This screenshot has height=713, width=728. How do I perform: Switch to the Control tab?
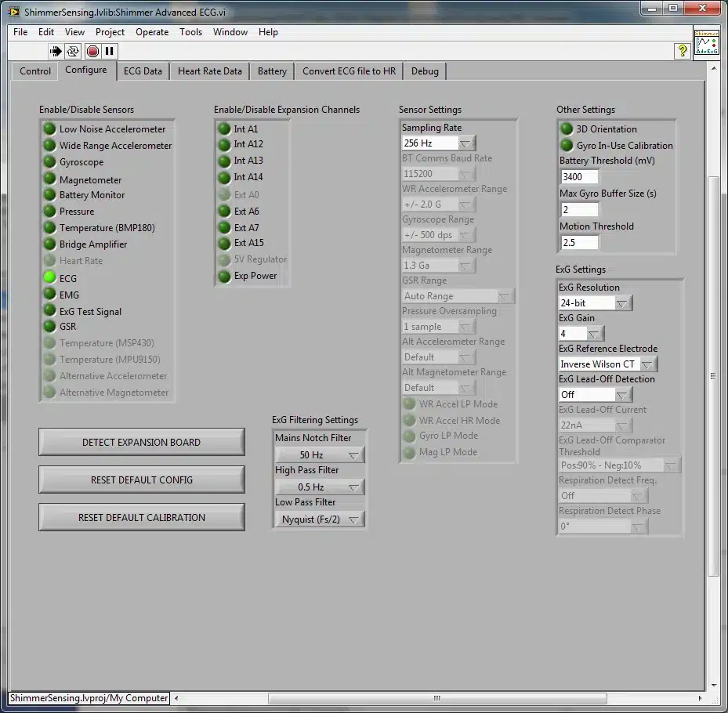pyautogui.click(x=34, y=71)
